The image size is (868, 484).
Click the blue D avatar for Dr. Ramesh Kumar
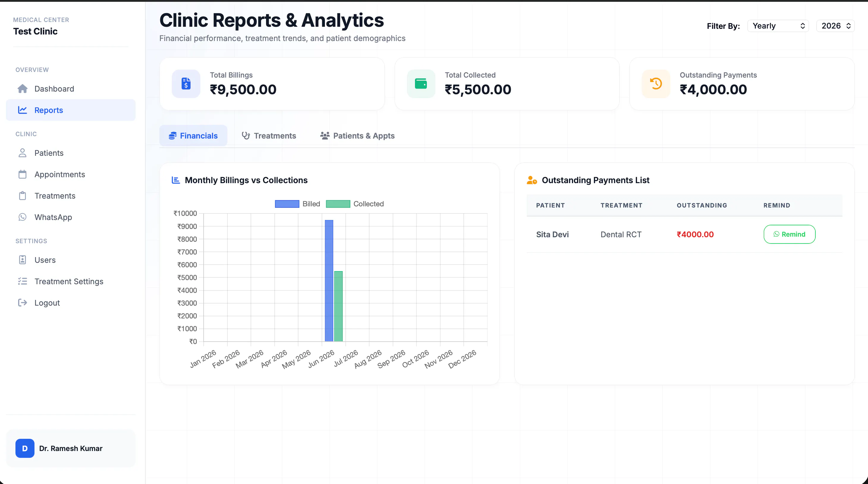pos(25,448)
